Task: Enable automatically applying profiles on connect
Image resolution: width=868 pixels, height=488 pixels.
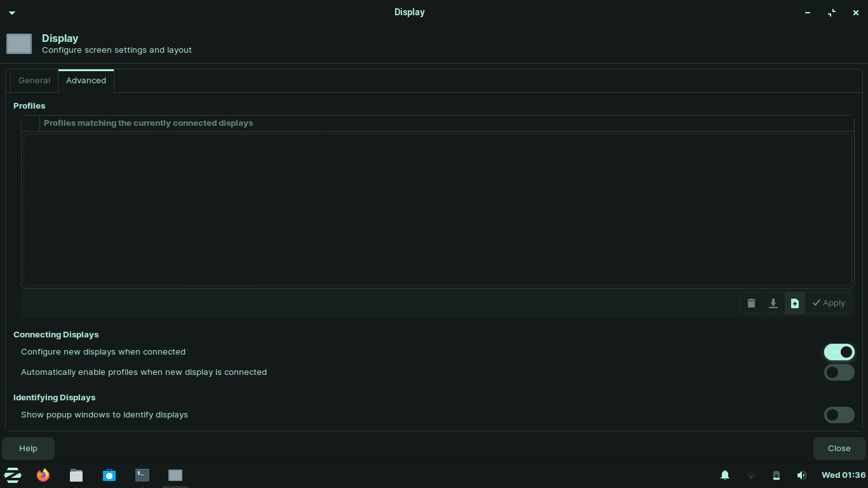Action: pyautogui.click(x=839, y=372)
